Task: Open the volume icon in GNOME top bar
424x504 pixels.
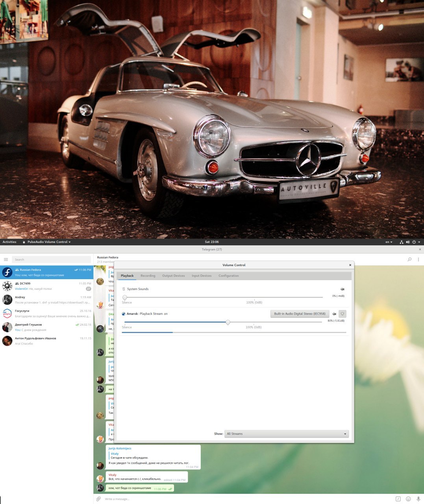Action: pos(407,242)
